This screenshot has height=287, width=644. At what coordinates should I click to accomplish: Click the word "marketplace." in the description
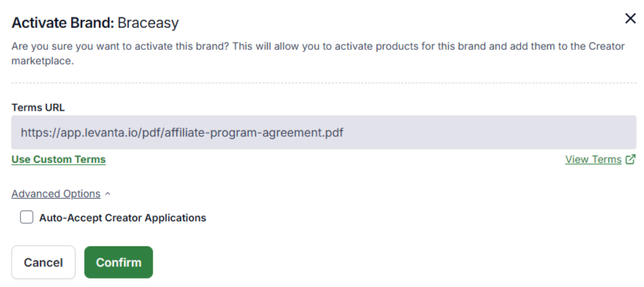(x=43, y=61)
